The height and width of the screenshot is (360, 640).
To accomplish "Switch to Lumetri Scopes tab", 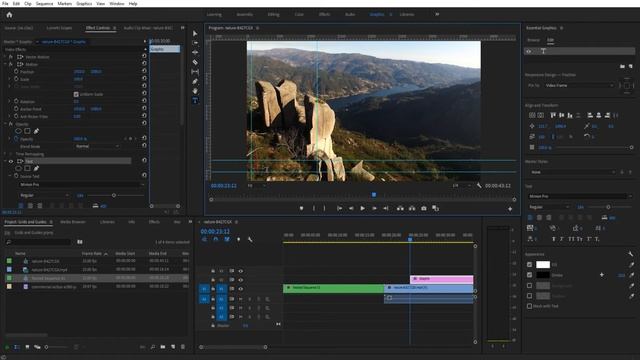I will click(59, 28).
